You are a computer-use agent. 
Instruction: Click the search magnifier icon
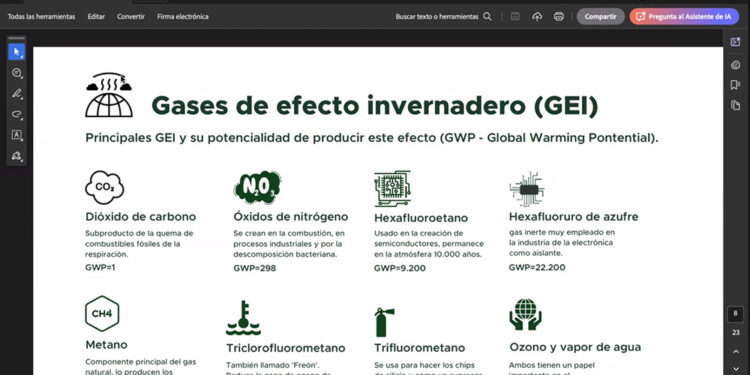click(x=487, y=16)
